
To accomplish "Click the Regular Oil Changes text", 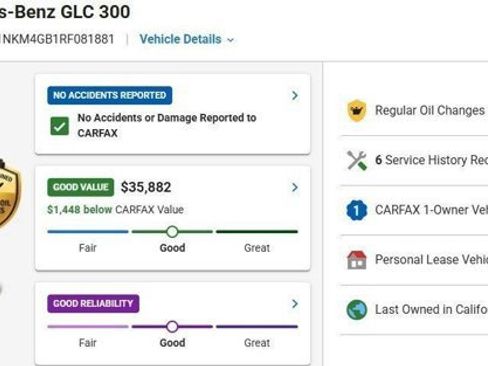I will 430,110.
